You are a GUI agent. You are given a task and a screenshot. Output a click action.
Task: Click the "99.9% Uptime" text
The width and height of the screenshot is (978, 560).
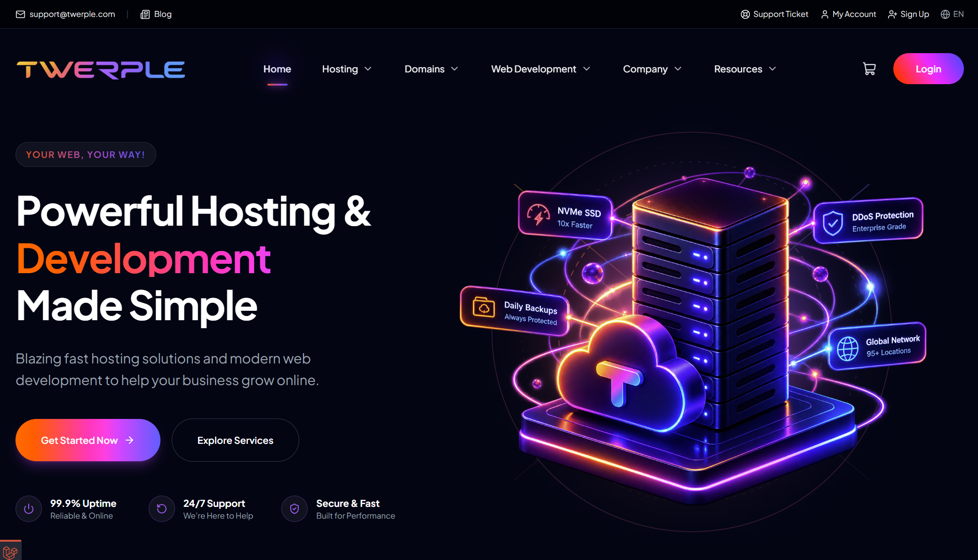click(83, 503)
